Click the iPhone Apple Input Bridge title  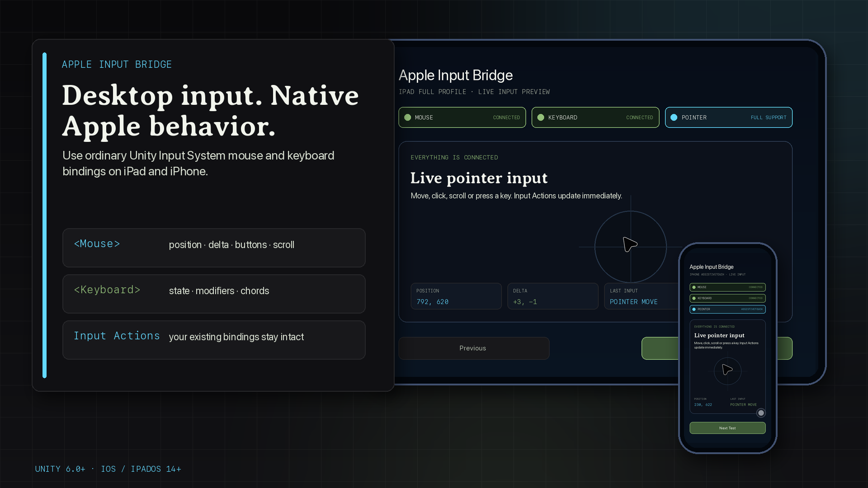(712, 267)
